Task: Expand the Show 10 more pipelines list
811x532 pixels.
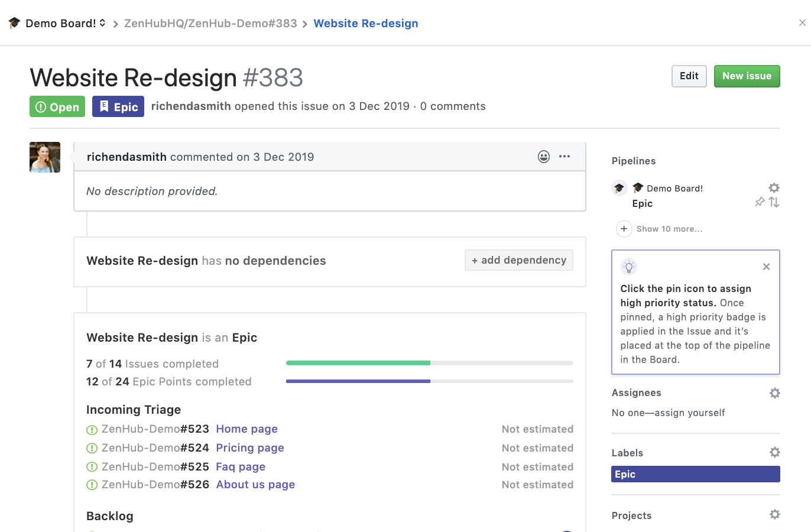Action: pos(669,229)
